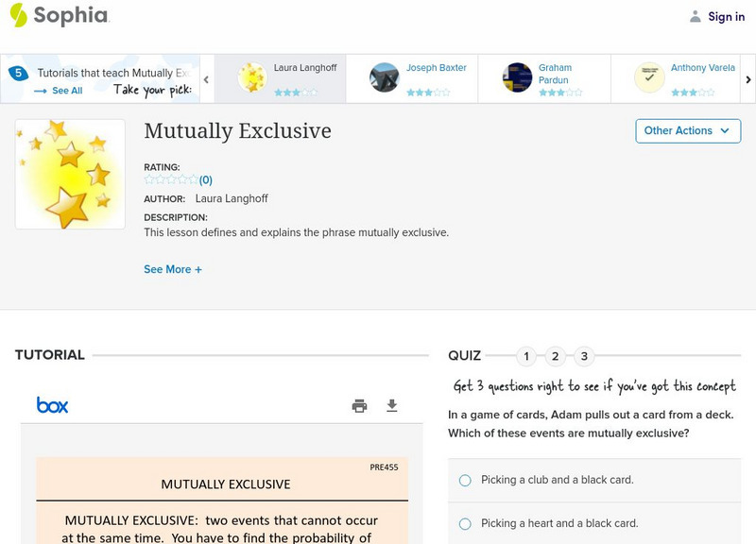The width and height of the screenshot is (756, 544).
Task: Open quiz question step 3
Action: click(x=584, y=357)
